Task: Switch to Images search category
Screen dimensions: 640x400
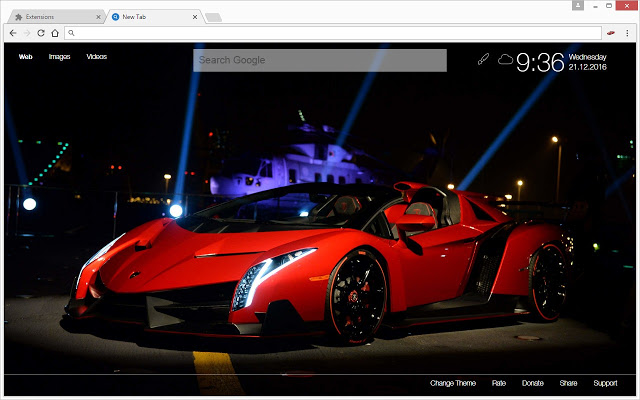Action: tap(60, 57)
